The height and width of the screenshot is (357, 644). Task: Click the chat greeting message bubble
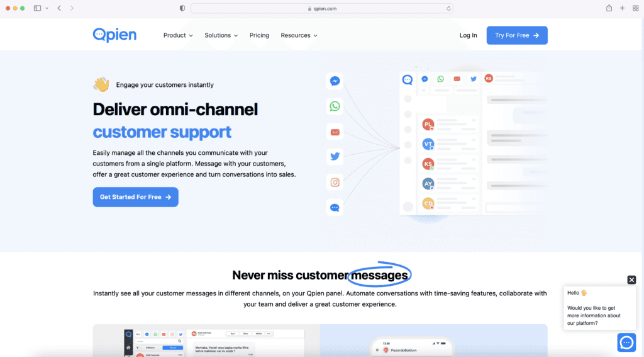pos(599,308)
